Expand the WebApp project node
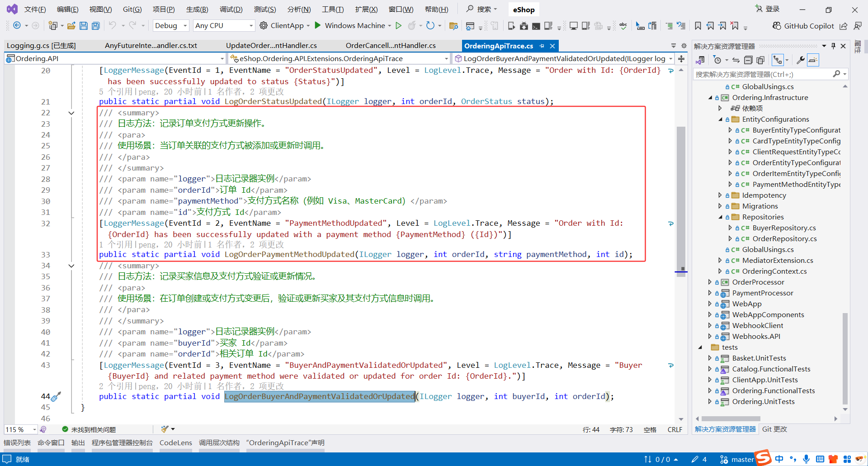This screenshot has width=868, height=466. tap(710, 304)
